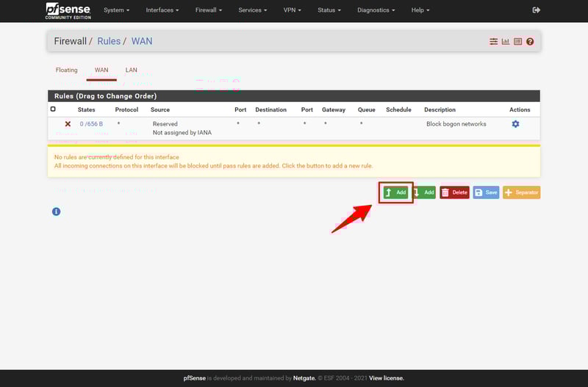Click the logout icon in top navbar
Viewport: 588px width, 387px height.
coord(536,10)
